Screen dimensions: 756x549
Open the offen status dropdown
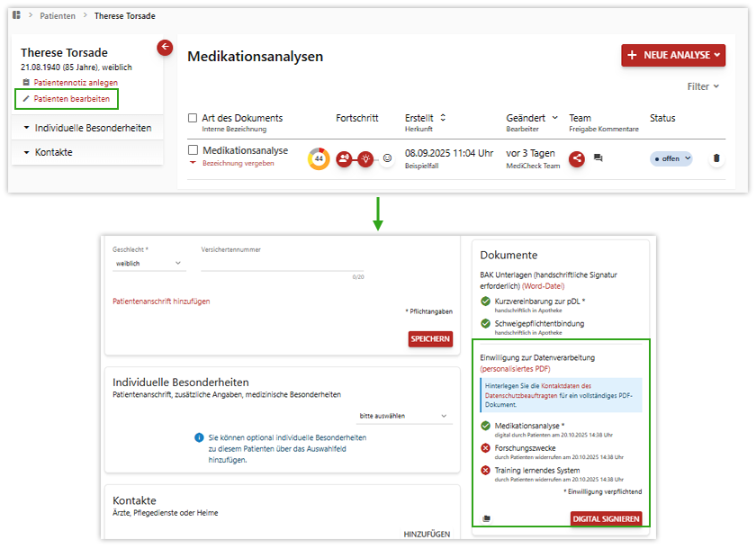coord(671,158)
